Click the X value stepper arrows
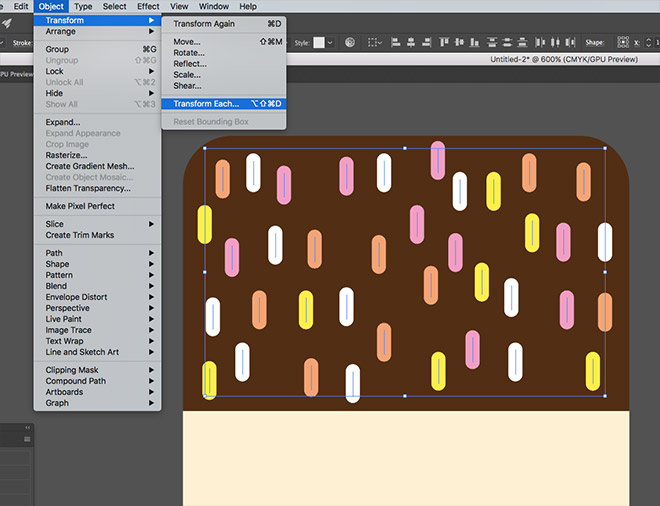Screen dimensions: 660x506 coord(648,42)
